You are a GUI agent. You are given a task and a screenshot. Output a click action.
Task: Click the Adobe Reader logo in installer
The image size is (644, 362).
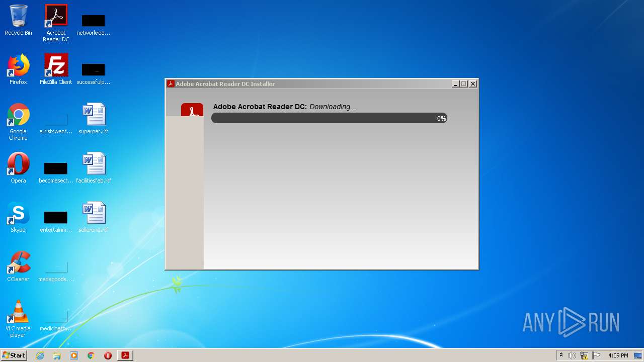192,110
